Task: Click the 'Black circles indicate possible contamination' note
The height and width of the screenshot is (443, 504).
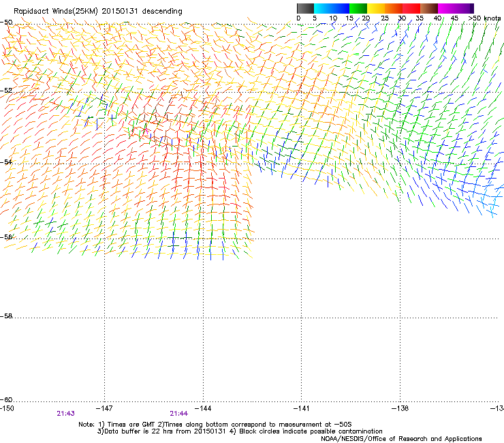Action: [x=306, y=431]
